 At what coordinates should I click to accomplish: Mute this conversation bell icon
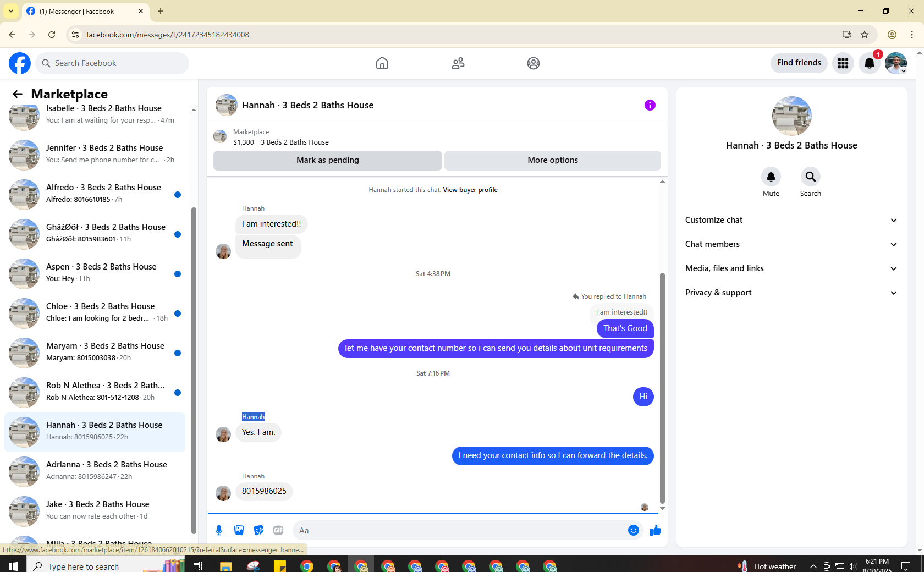click(x=771, y=177)
